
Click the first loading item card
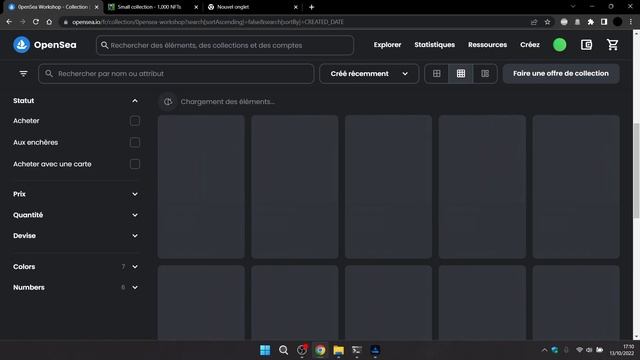[201, 187]
